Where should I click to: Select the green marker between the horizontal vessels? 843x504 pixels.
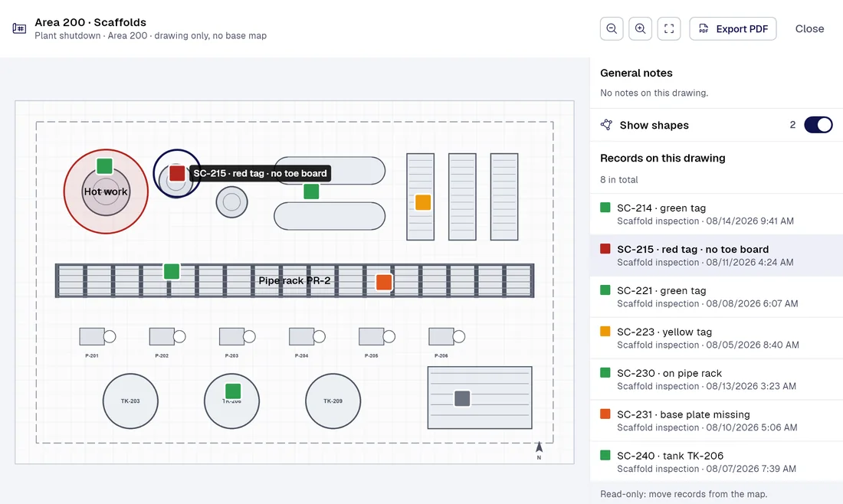pos(311,191)
